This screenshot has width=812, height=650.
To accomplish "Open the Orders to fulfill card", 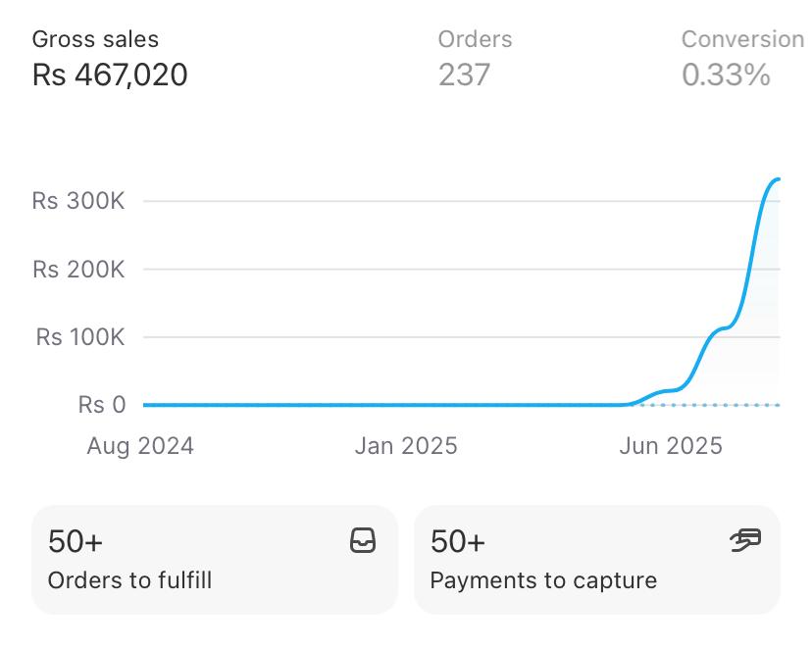I will pyautogui.click(x=214, y=560).
